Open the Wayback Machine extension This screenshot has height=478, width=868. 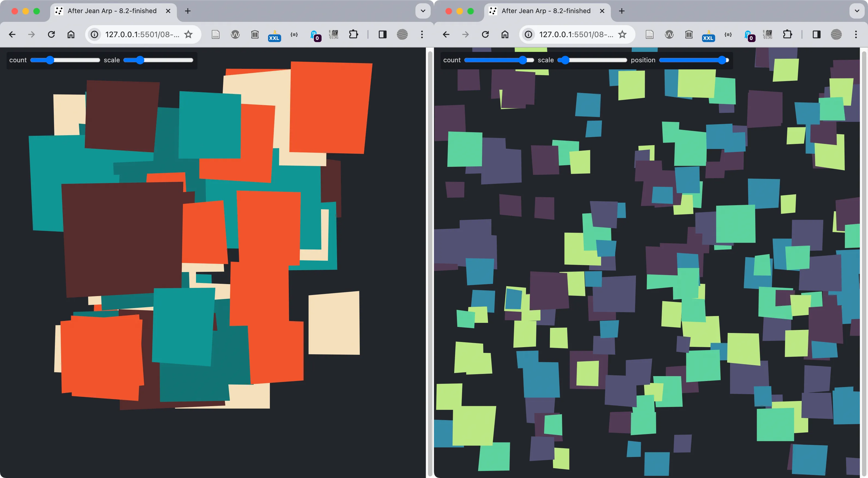235,34
